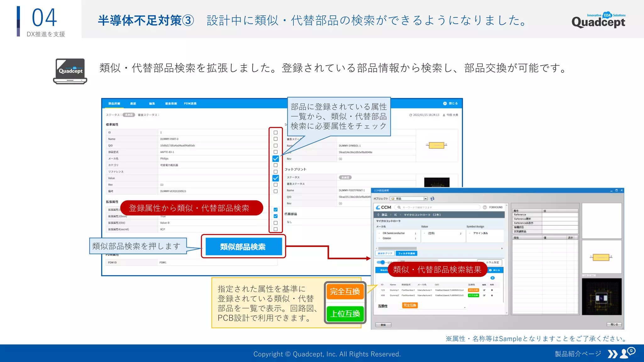Uncheck the Value attribute checkbox

[x=275, y=178]
